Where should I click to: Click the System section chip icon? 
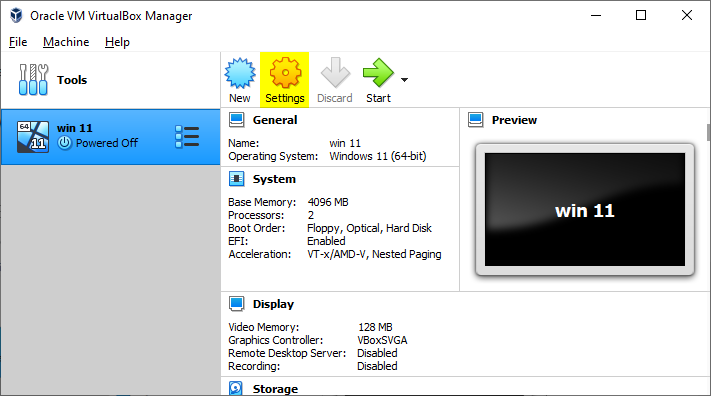[x=236, y=179]
